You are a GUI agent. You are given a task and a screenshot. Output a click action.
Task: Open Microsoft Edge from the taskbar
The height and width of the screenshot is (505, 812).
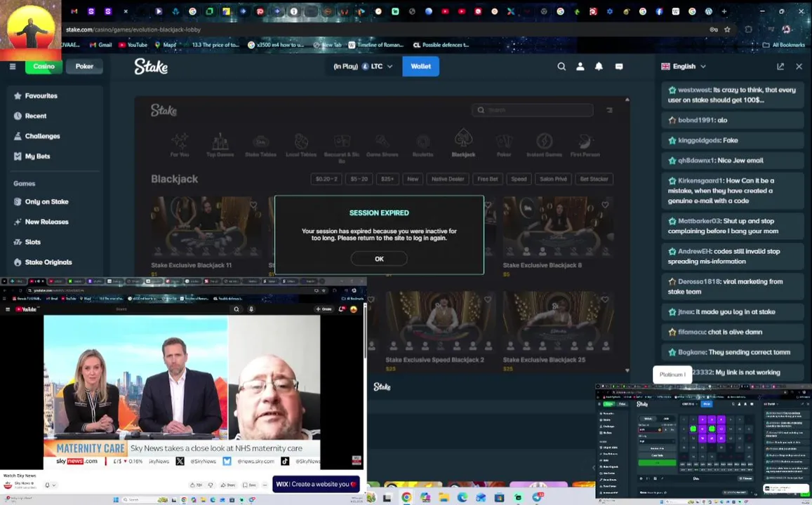(x=462, y=497)
